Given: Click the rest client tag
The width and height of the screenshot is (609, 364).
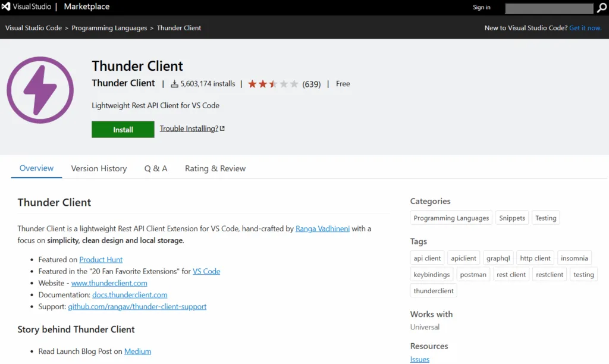Looking at the screenshot, I should coord(511,274).
